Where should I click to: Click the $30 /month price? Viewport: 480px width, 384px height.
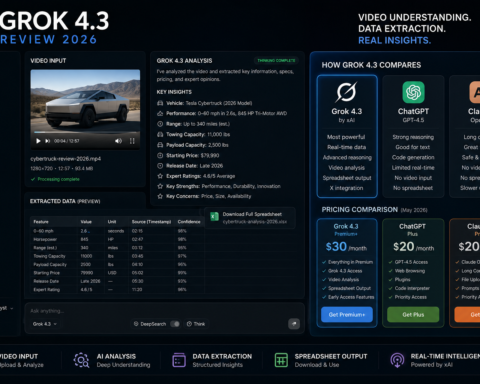[x=346, y=247]
